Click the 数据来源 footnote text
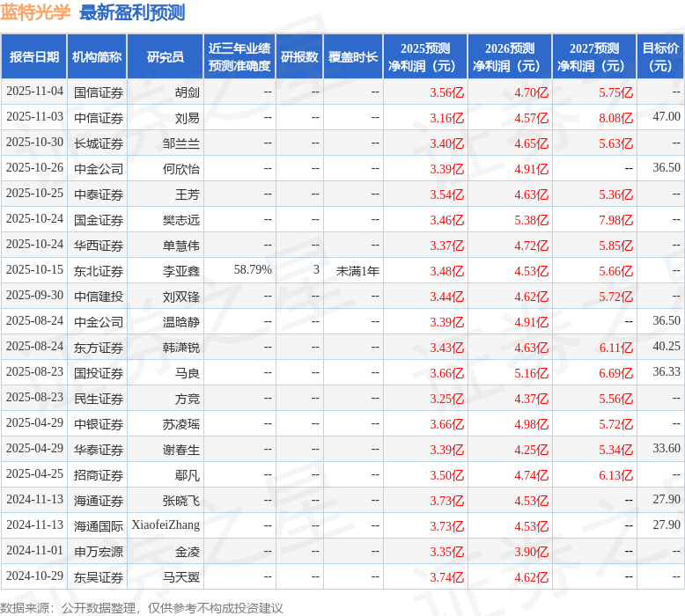The height and width of the screenshot is (616, 685). [142, 608]
